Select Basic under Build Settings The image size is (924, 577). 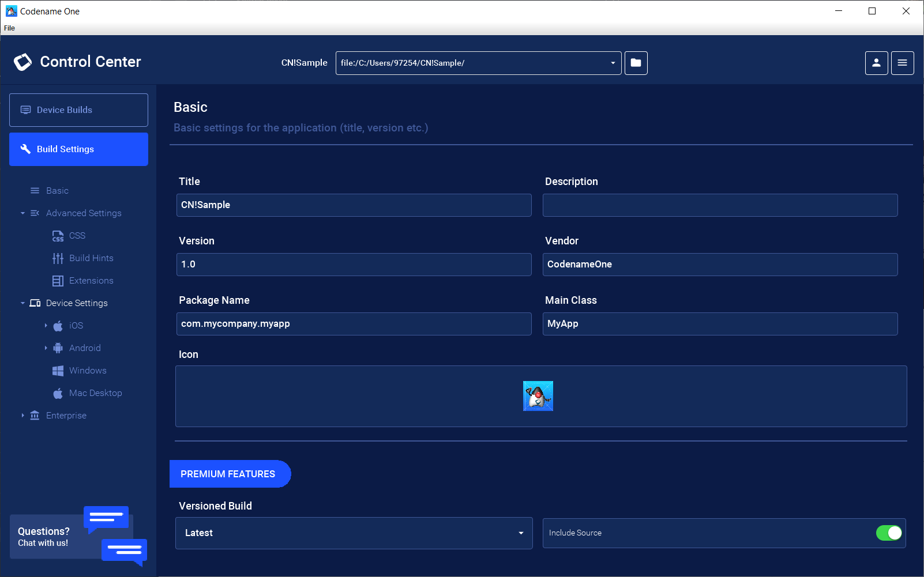tap(56, 190)
